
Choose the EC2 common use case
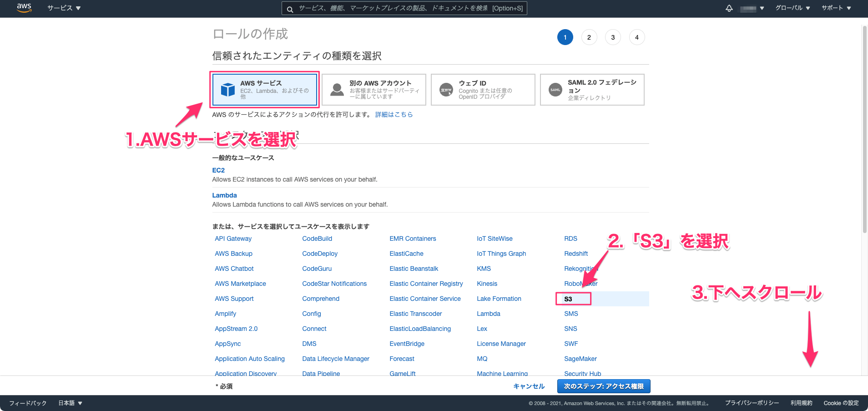(x=218, y=170)
